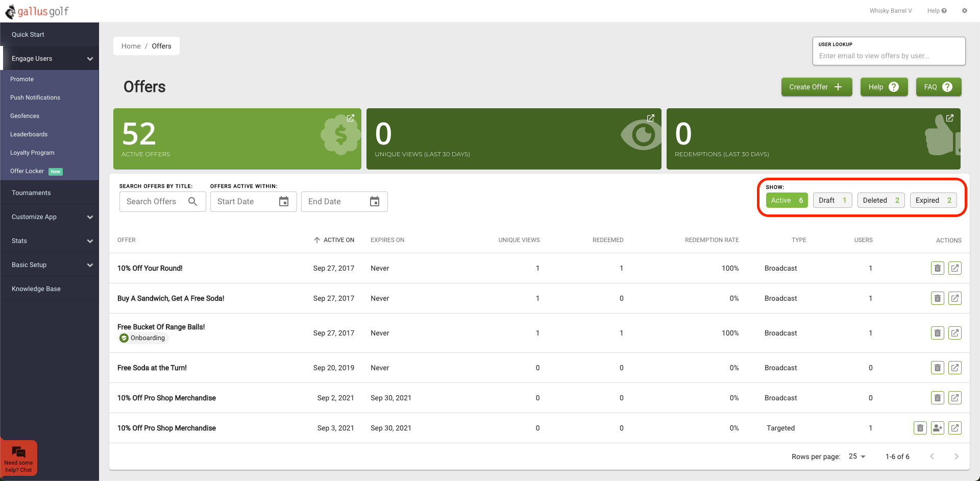Sort by Redeemed column header
The image size is (980, 481).
(x=608, y=240)
